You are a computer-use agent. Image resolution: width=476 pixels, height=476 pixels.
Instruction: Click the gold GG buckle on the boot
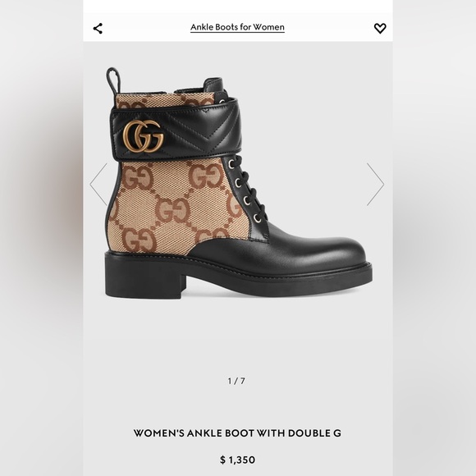tap(144, 136)
